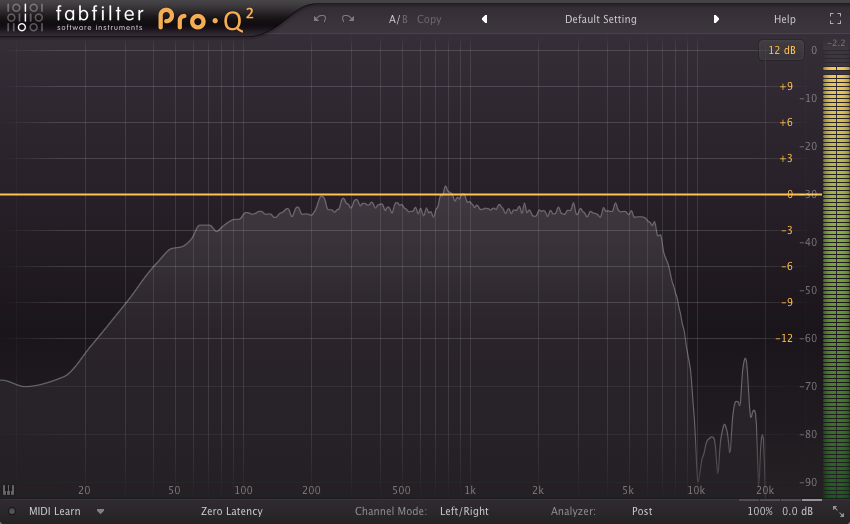This screenshot has width=850, height=524.
Task: Click the 5k frequency axis label
Action: coord(628,490)
